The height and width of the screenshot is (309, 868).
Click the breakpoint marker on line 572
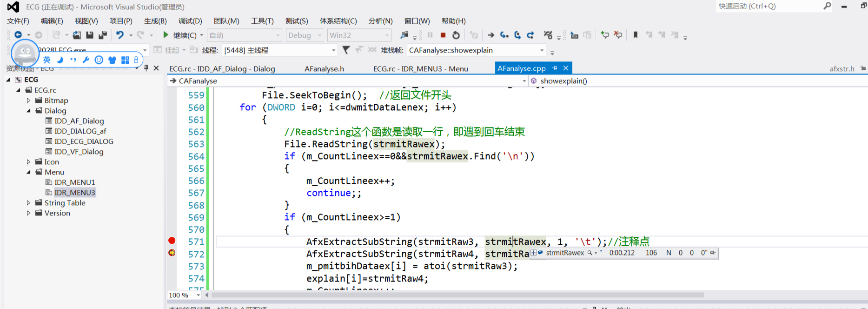[x=172, y=253]
